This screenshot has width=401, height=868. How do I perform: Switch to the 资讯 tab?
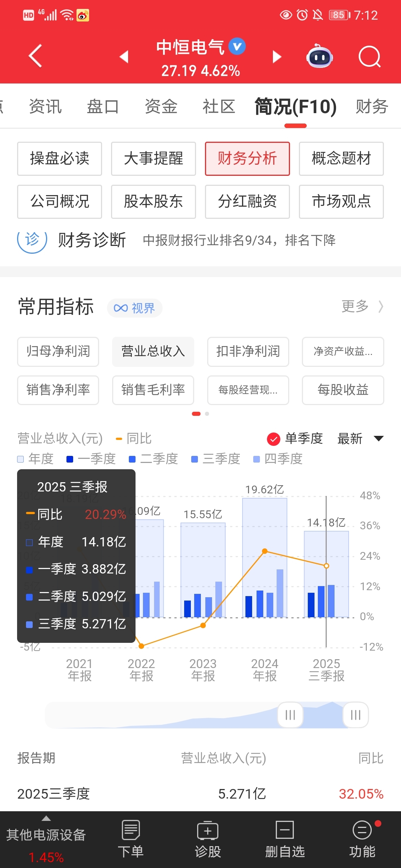pyautogui.click(x=45, y=106)
